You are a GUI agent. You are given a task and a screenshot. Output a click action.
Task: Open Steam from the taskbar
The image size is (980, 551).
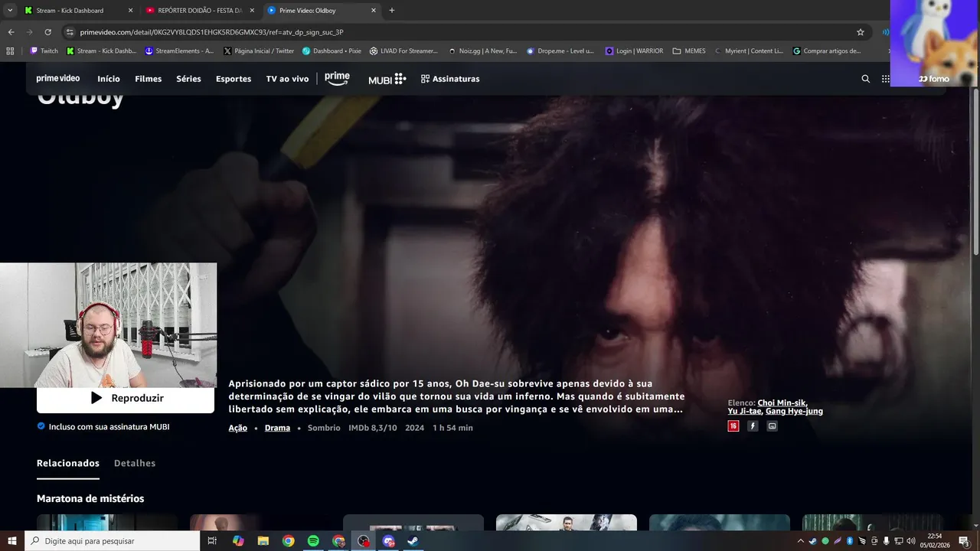tap(412, 541)
